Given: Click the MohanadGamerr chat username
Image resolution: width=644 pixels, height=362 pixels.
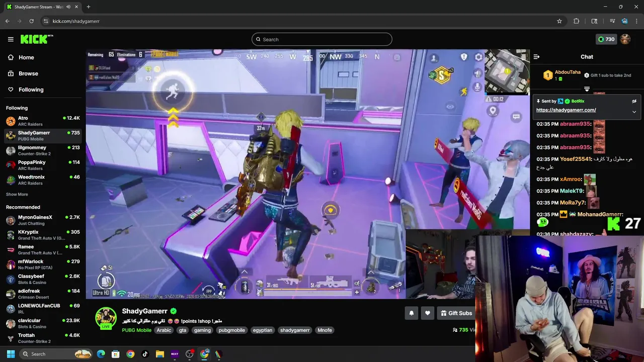Looking at the screenshot, I should 600,214.
